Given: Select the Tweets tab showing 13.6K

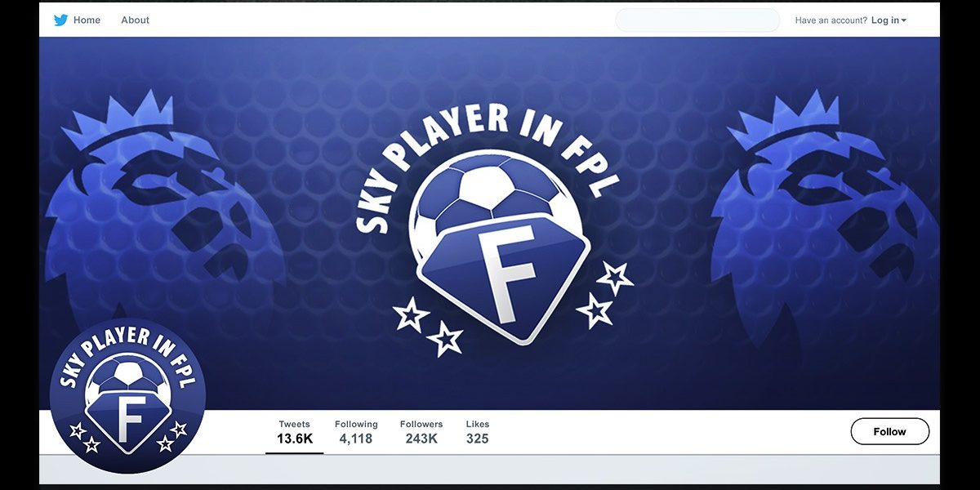Looking at the screenshot, I should click(294, 432).
